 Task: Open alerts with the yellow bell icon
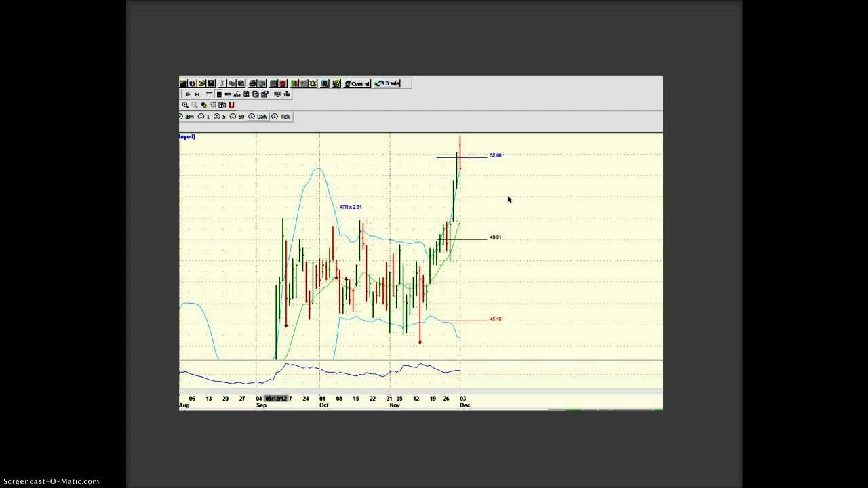pos(313,83)
